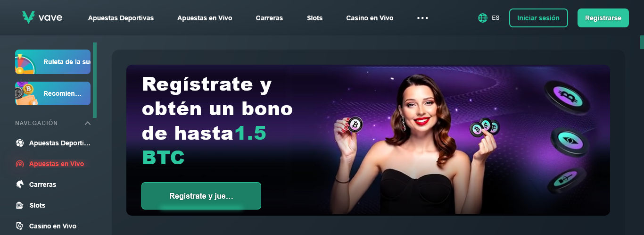Viewport: 644px width, 235px height.
Task: Click the sidebar vertical scrollbar
Action: click(x=95, y=80)
